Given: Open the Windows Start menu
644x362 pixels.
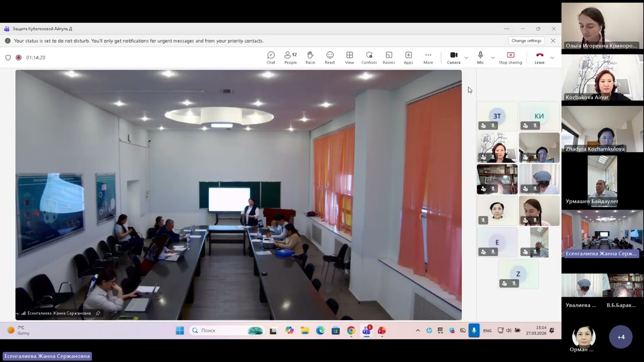Looking at the screenshot, I should tap(180, 330).
